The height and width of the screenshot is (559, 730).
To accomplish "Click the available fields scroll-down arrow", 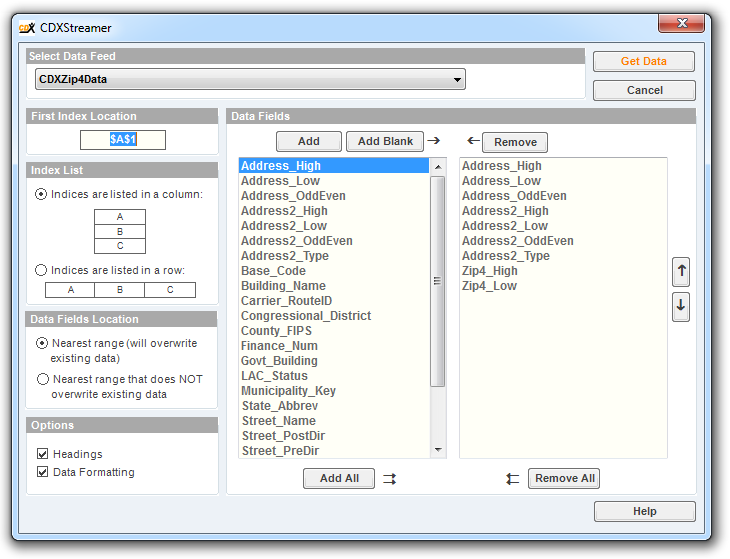I will 438,450.
